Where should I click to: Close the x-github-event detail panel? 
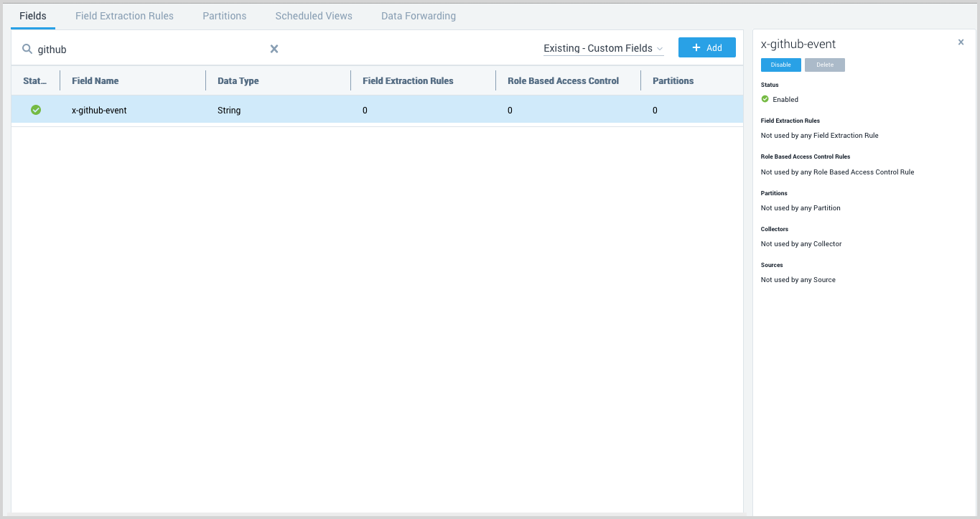point(961,42)
